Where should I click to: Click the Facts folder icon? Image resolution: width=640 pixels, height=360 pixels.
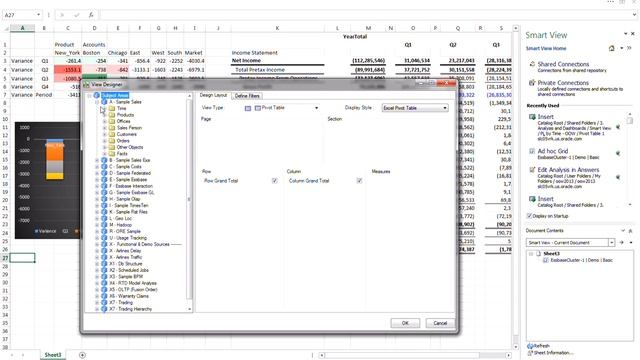[112, 154]
